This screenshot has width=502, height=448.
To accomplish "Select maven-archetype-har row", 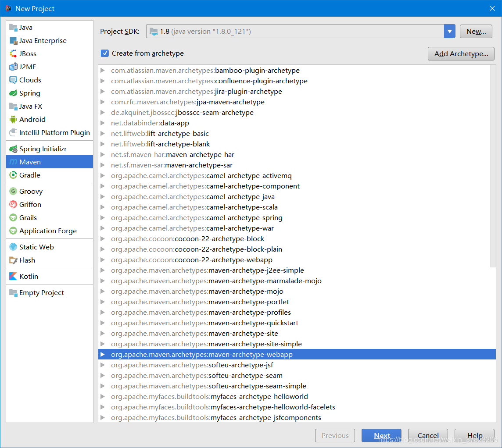I will coord(297,154).
